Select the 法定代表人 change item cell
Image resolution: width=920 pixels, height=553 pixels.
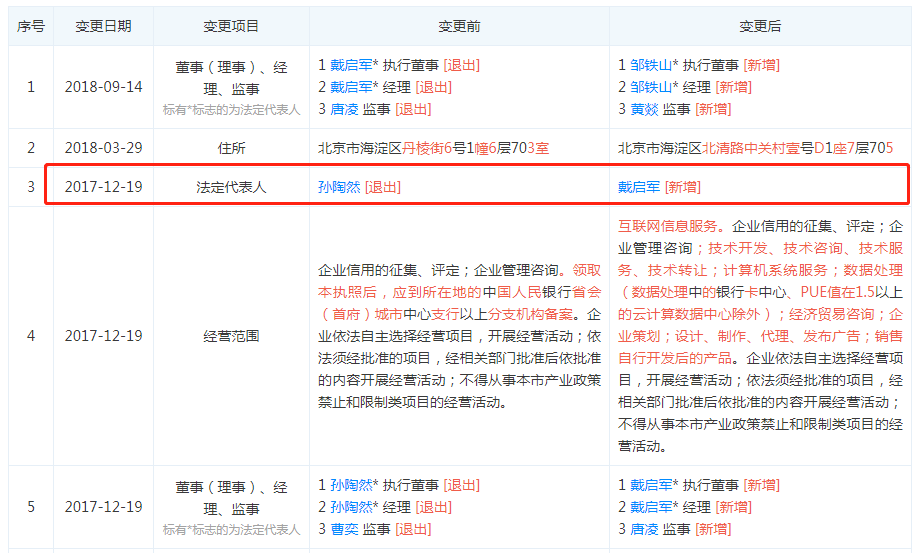click(x=231, y=187)
